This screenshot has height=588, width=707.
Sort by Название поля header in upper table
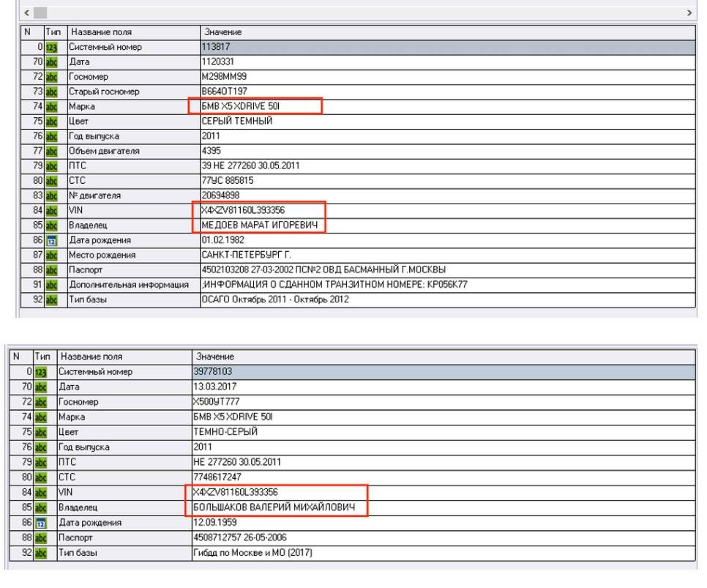coord(132,32)
